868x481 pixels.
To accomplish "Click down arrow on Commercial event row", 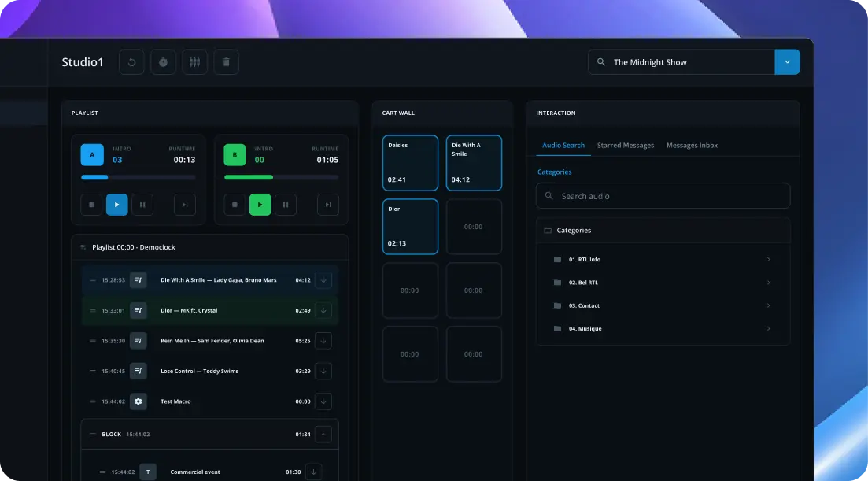I will coord(313,472).
